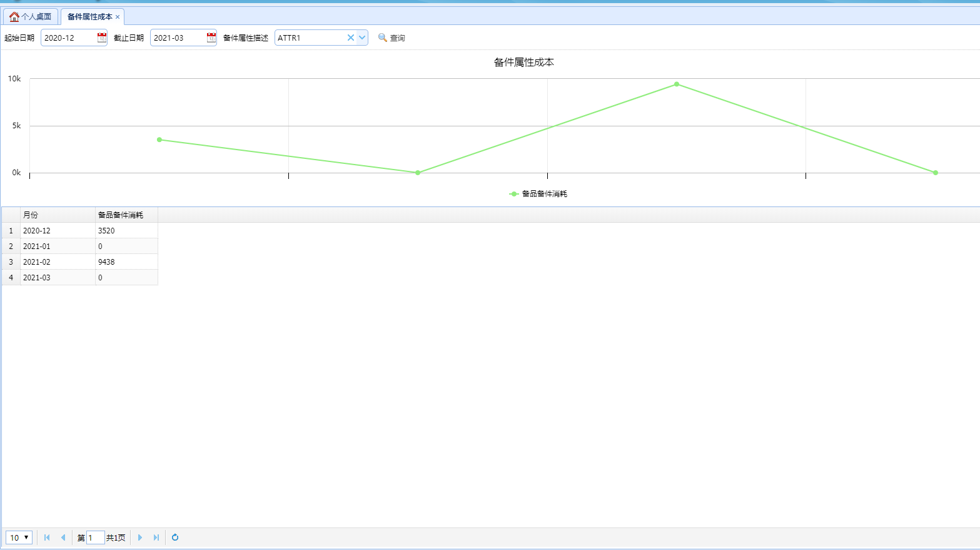Select the 2021-02 month cell
Screen dimensions: 980x550
pyautogui.click(x=58, y=262)
